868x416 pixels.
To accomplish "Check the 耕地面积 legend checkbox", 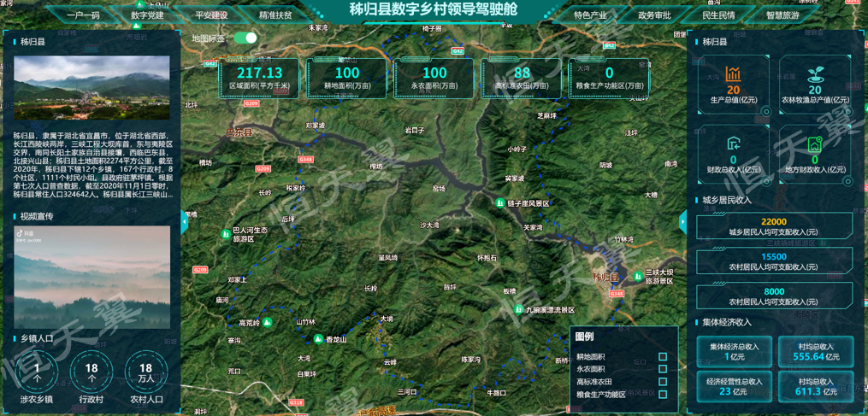I will (663, 357).
